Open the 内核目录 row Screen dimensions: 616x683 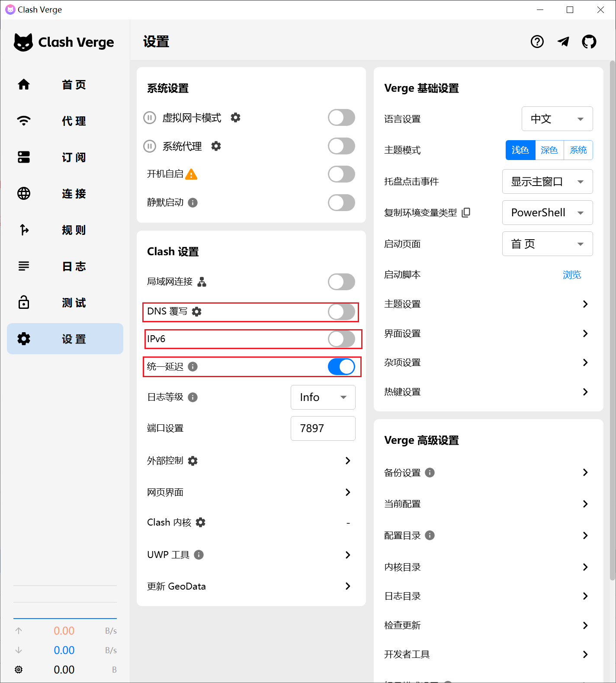(488, 567)
